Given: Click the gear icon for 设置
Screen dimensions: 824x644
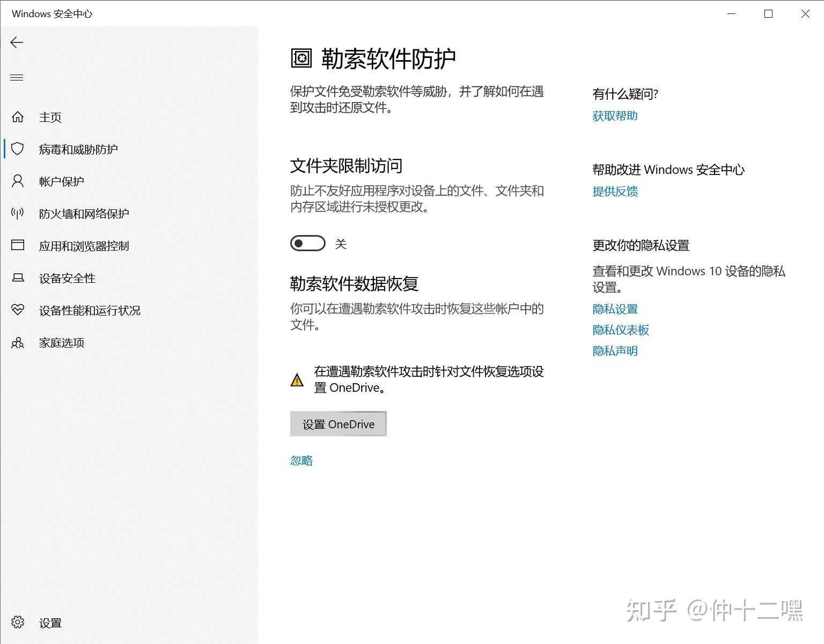Looking at the screenshot, I should [x=18, y=622].
